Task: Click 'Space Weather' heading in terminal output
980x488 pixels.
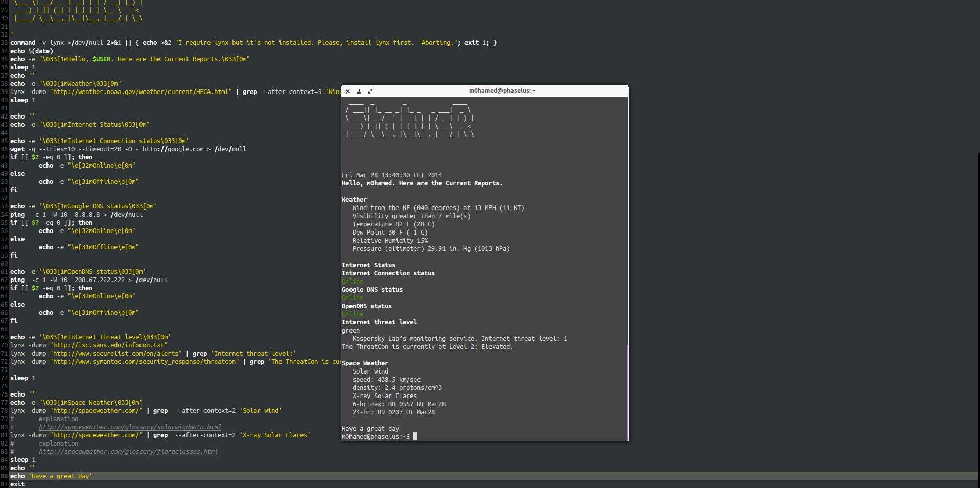Action: [x=365, y=363]
